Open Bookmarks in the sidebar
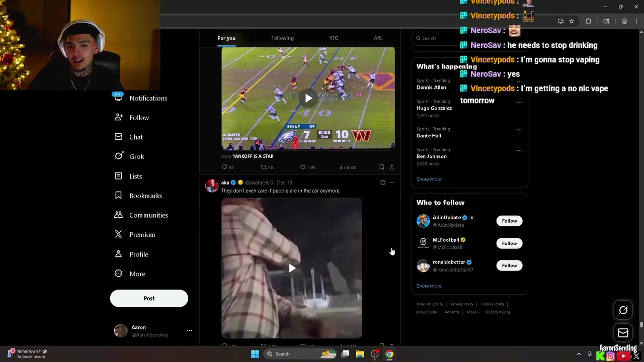 point(138,196)
